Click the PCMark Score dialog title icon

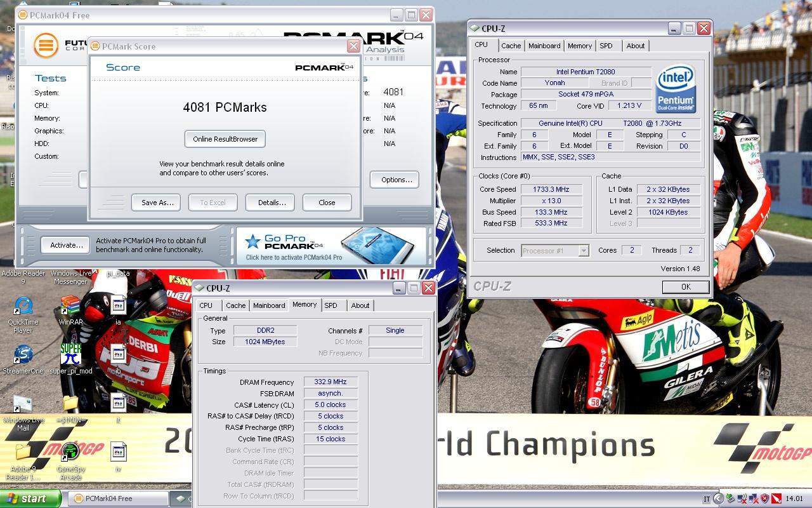pyautogui.click(x=95, y=46)
